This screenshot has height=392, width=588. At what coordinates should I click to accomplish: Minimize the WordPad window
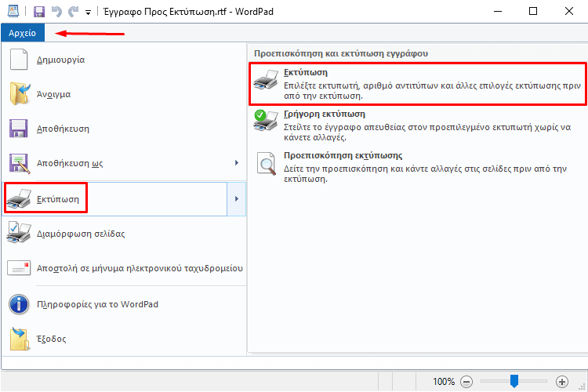[498, 11]
